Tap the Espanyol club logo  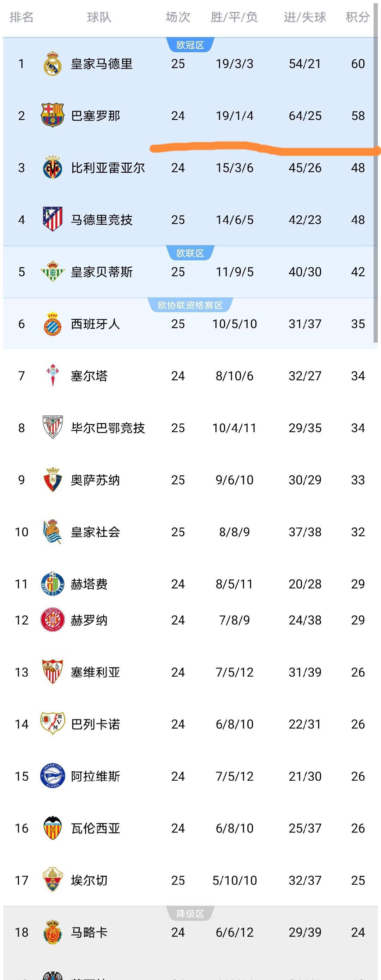pos(52,323)
